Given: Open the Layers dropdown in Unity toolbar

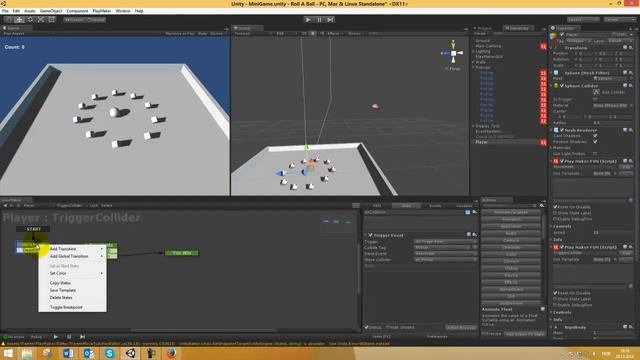Looking at the screenshot, I should click(x=583, y=20).
